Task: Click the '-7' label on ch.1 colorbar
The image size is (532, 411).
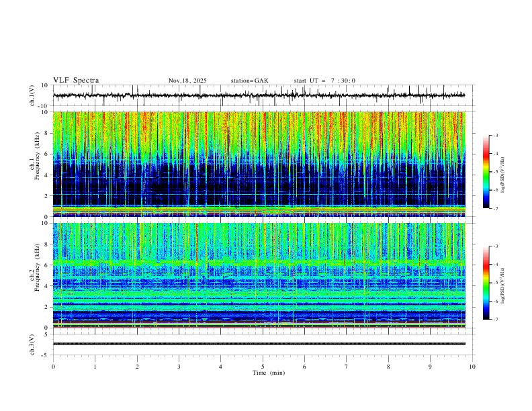Action: 496,209
